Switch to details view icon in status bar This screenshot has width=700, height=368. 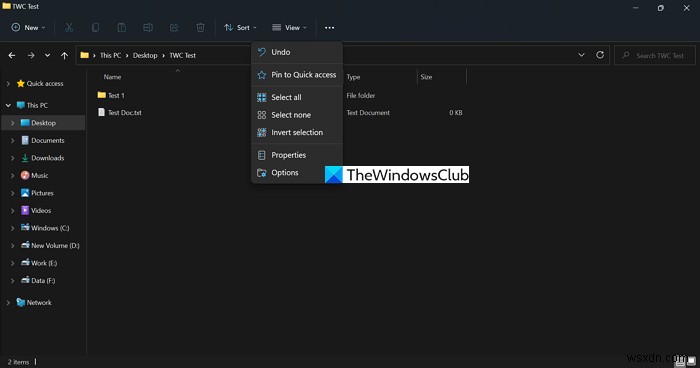[x=680, y=361]
